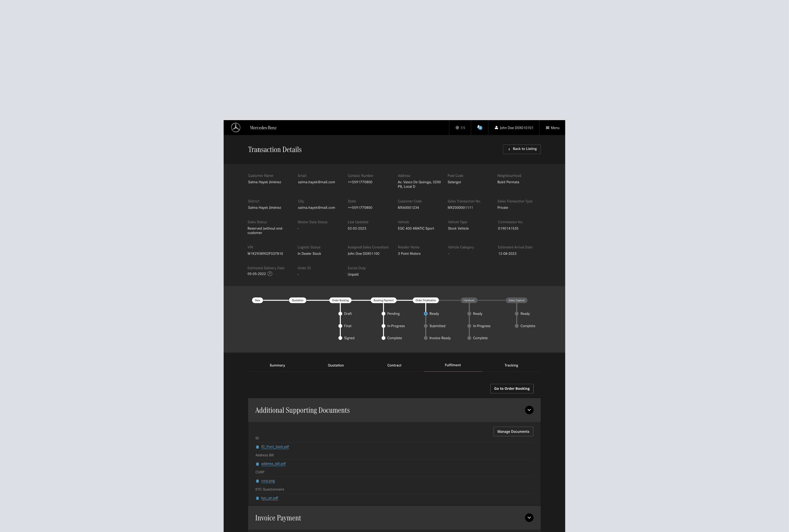Click the file icon beside address_bill.pdf
Viewport: 789px width, 532px height.
point(257,464)
